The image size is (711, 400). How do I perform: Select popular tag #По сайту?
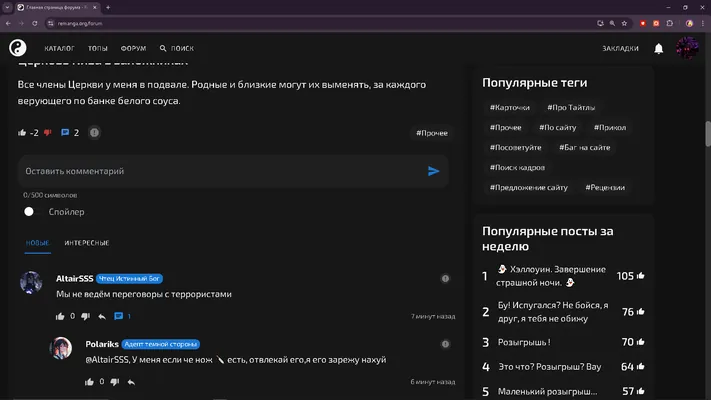tap(557, 127)
